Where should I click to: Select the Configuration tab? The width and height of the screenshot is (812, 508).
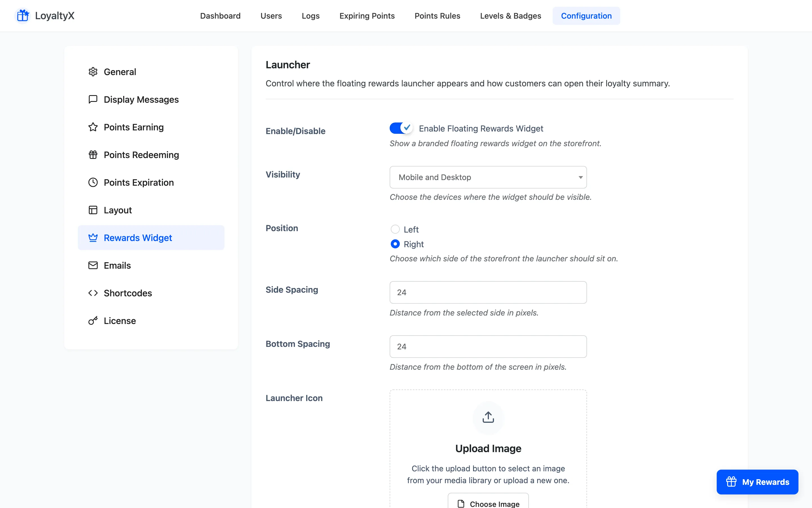[x=586, y=16]
